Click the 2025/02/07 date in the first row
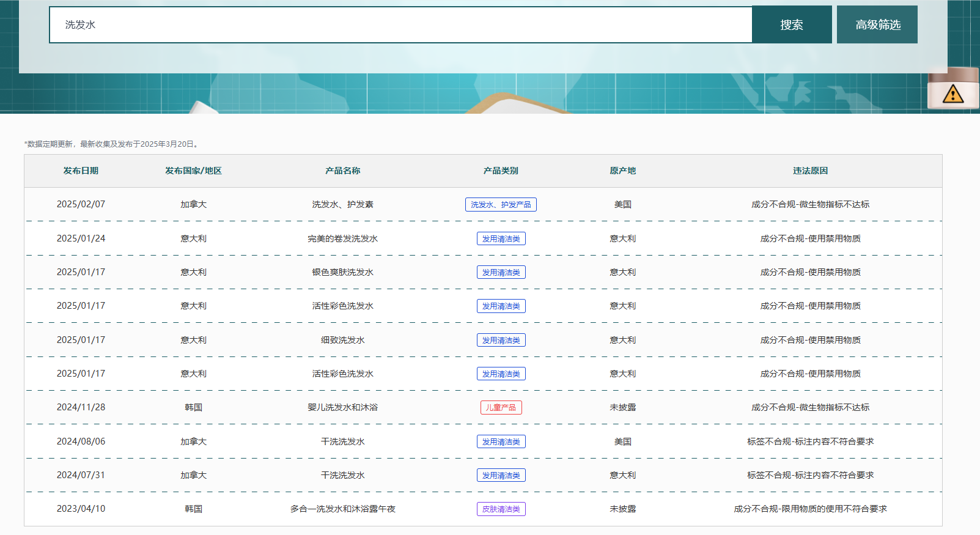 (81, 205)
